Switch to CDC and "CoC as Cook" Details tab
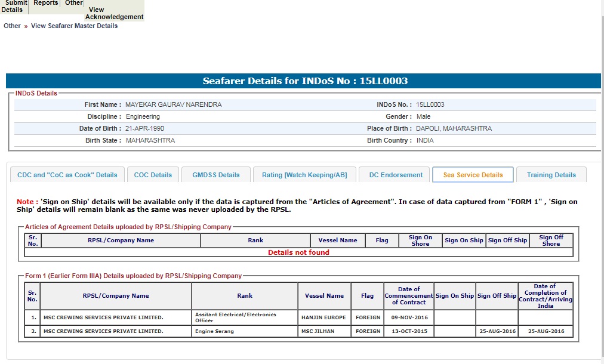The width and height of the screenshot is (604, 364). tap(67, 175)
